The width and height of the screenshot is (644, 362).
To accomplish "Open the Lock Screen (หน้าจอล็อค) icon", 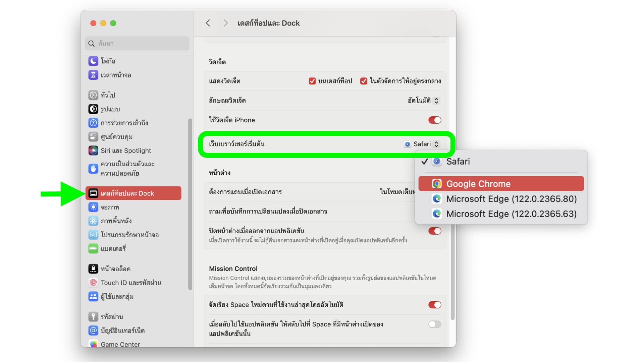I will pos(93,269).
